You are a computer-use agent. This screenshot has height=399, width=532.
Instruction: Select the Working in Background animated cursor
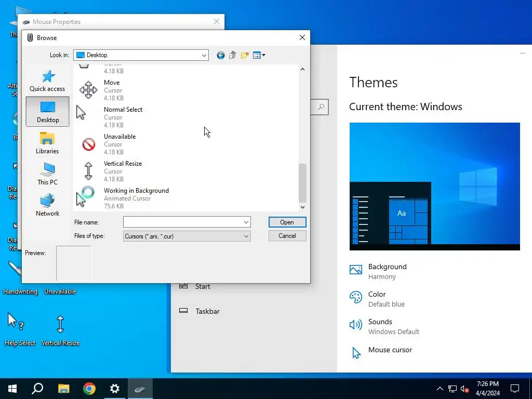pos(85,197)
